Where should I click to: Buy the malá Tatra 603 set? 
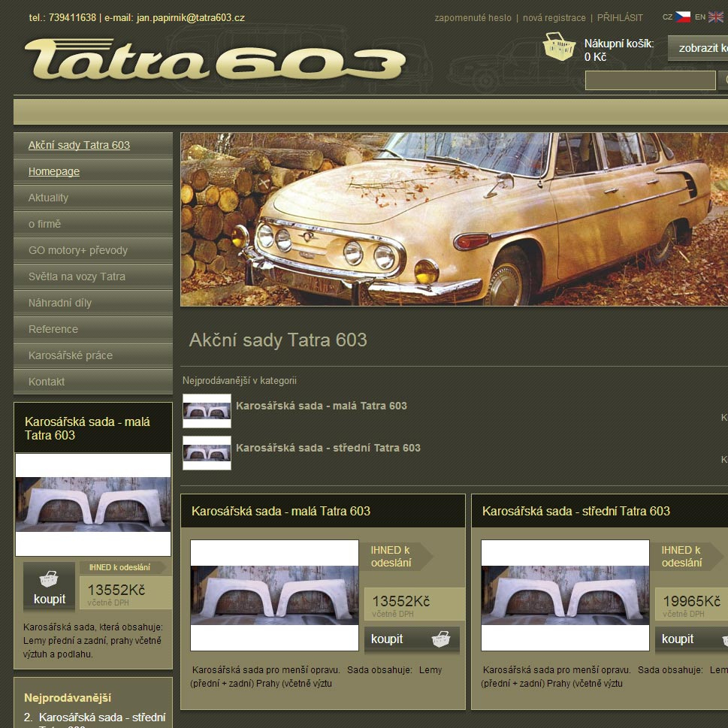(411, 639)
